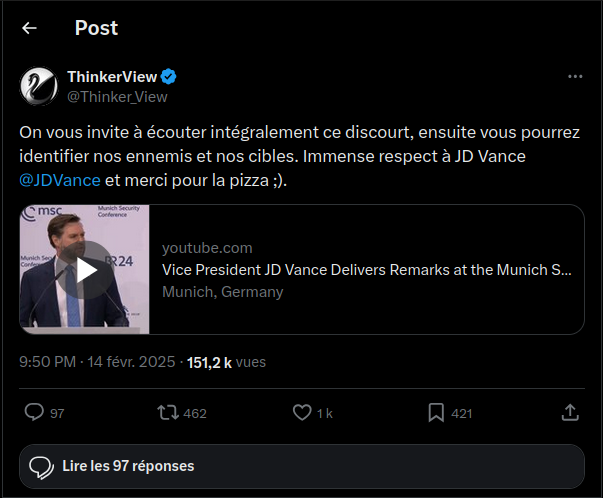Click the blue verified badge

pos(170,77)
